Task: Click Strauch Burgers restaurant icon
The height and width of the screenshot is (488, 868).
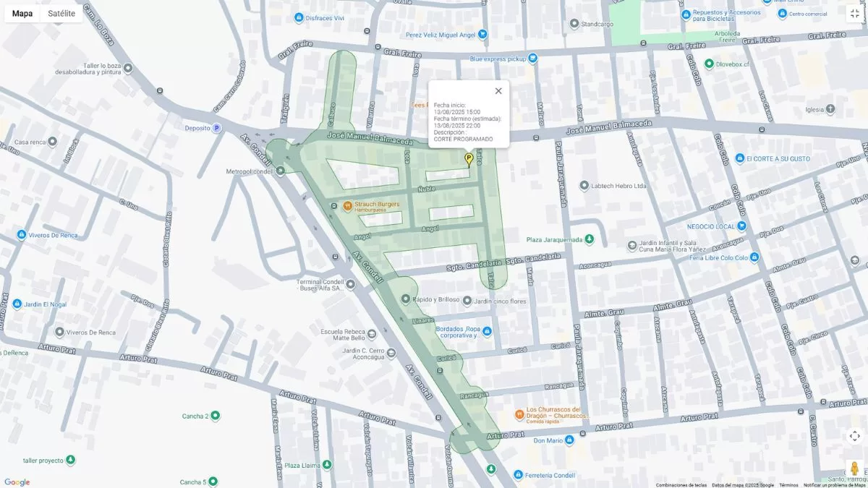Action: click(x=347, y=206)
